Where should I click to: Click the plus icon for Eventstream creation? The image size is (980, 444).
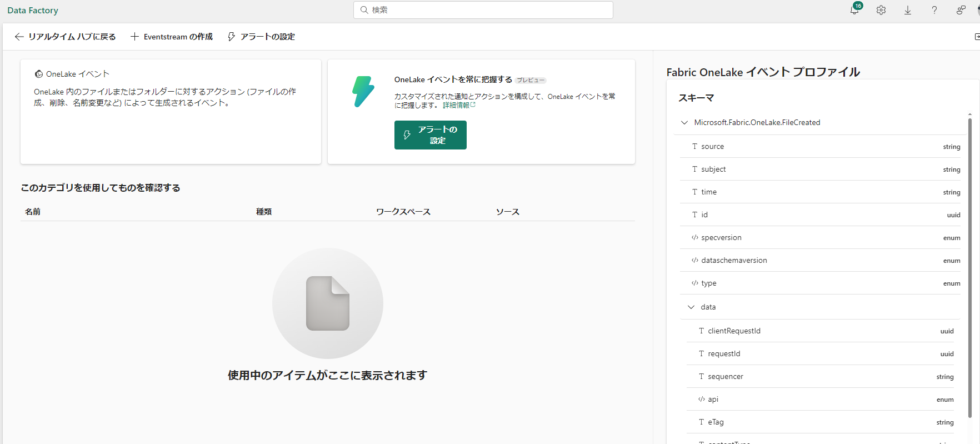click(x=134, y=37)
